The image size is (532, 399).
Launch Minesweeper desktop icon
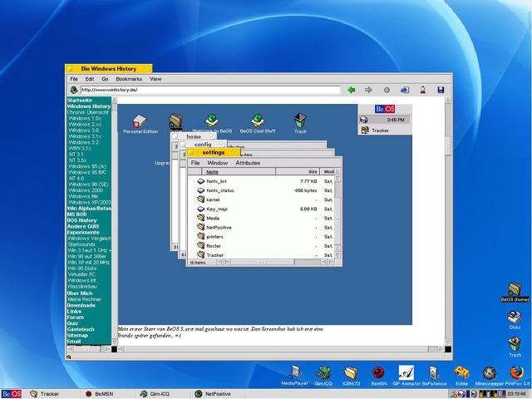click(x=490, y=375)
